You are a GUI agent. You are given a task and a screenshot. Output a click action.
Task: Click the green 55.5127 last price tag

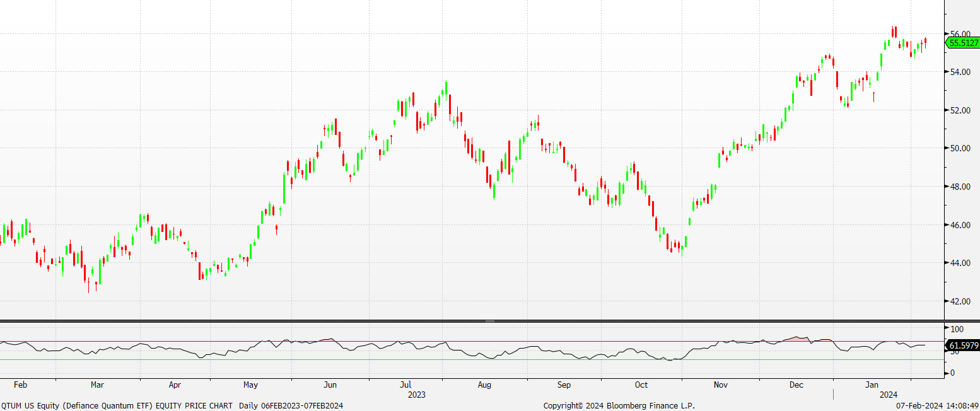[962, 43]
